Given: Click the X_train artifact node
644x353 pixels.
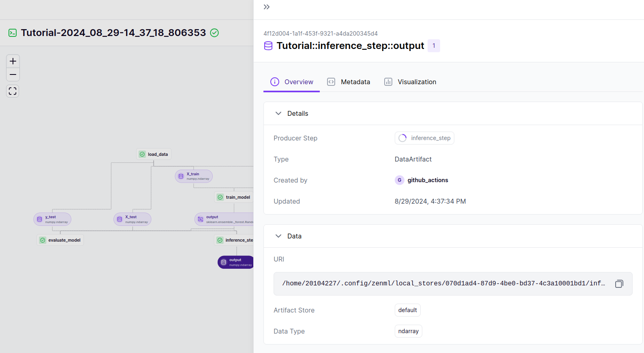Looking at the screenshot, I should click(x=194, y=176).
